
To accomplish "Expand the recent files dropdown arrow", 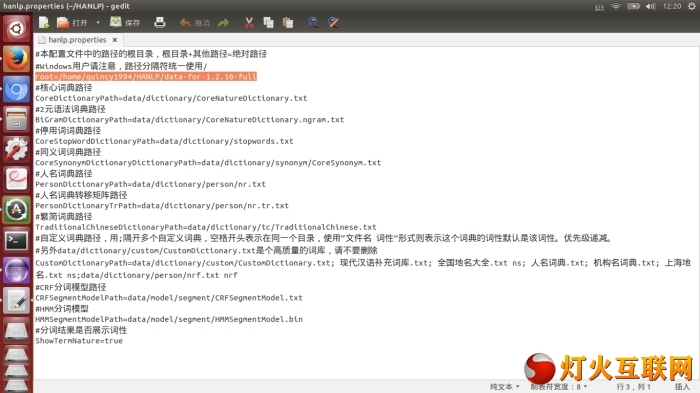I will point(98,22).
